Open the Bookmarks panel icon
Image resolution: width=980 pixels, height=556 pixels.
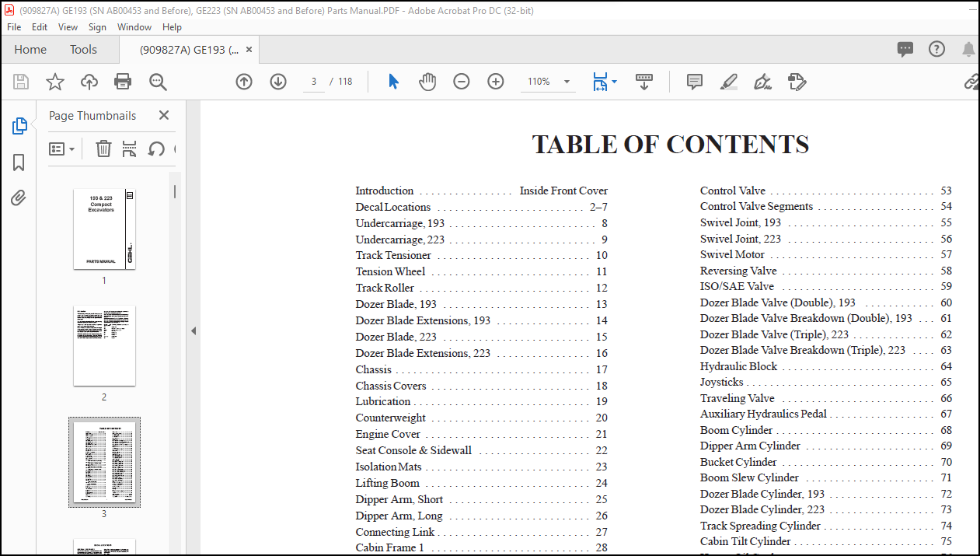[x=19, y=163]
